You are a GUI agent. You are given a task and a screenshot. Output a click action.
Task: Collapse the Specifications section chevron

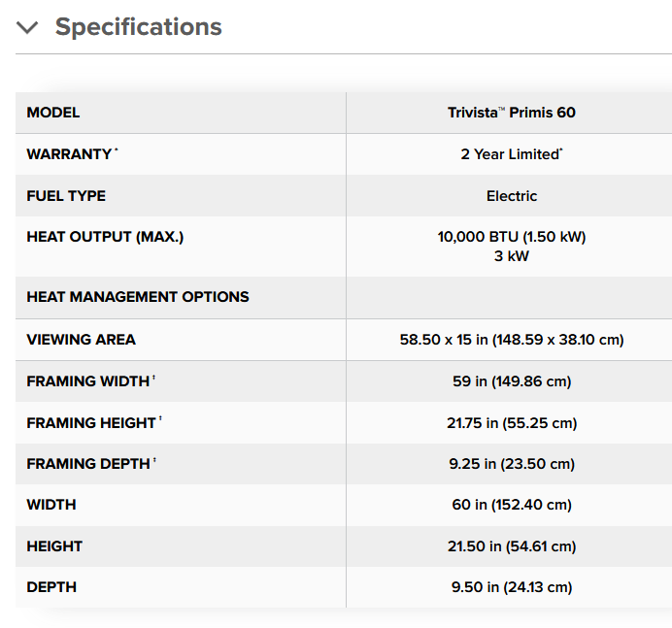[27, 27]
